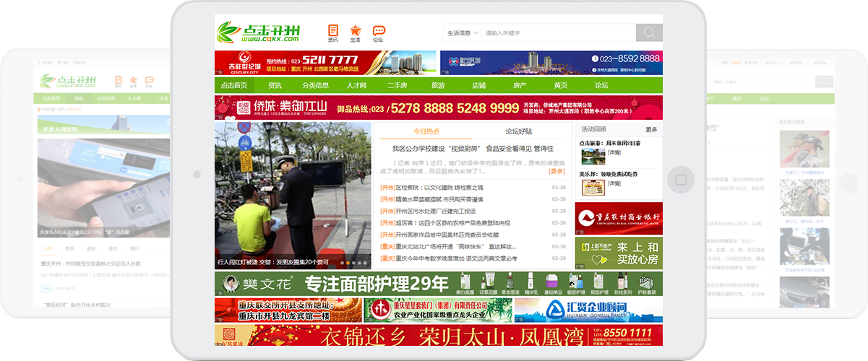Open the 旅游 navigation item
This screenshot has width=868, height=361.
438,85
